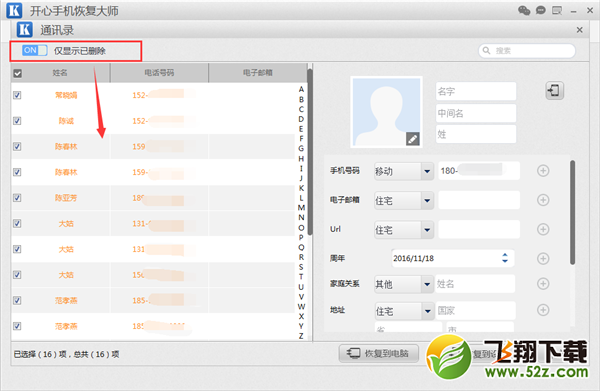Add another family relation with plus icon
Screen dimensions: 600x391
[543, 284]
